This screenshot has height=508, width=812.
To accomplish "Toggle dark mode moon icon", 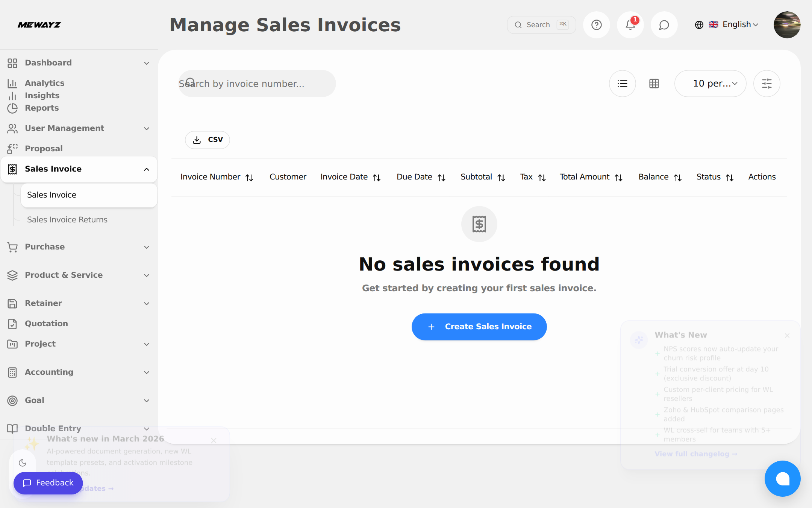I will point(23,463).
